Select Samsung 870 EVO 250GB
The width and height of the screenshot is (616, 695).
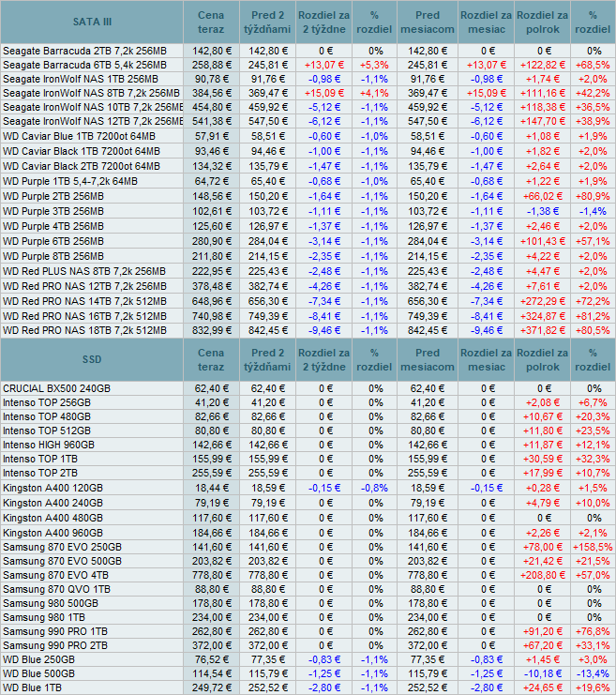point(62,548)
